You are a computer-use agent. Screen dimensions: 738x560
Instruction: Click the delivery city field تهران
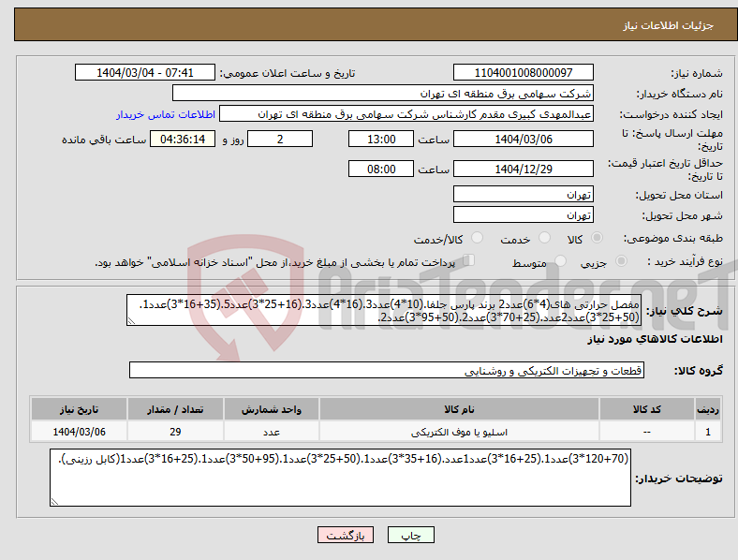tap(524, 215)
